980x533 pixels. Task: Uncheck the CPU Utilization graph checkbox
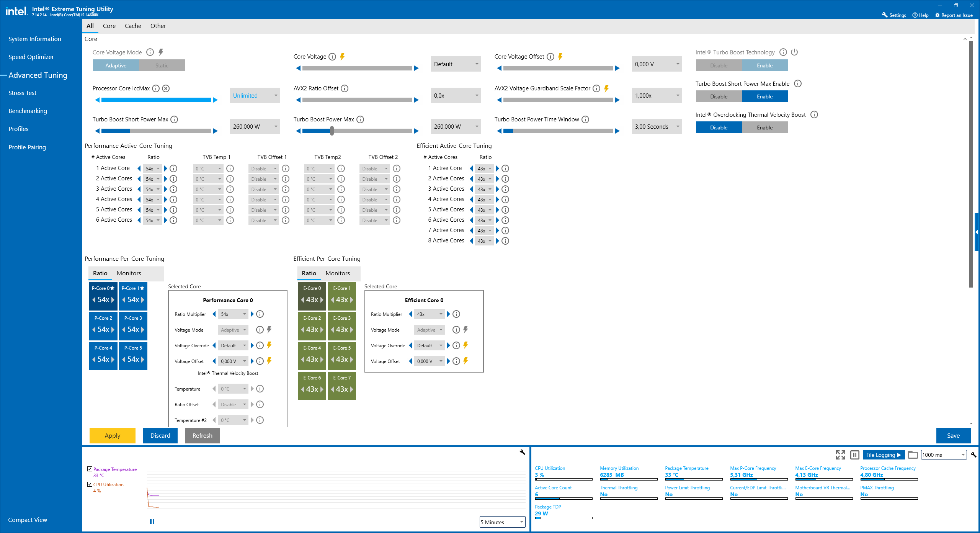(x=90, y=484)
